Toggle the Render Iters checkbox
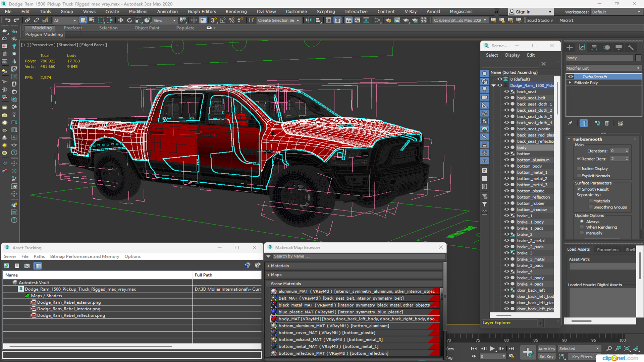The height and width of the screenshot is (362, 644). (x=579, y=159)
